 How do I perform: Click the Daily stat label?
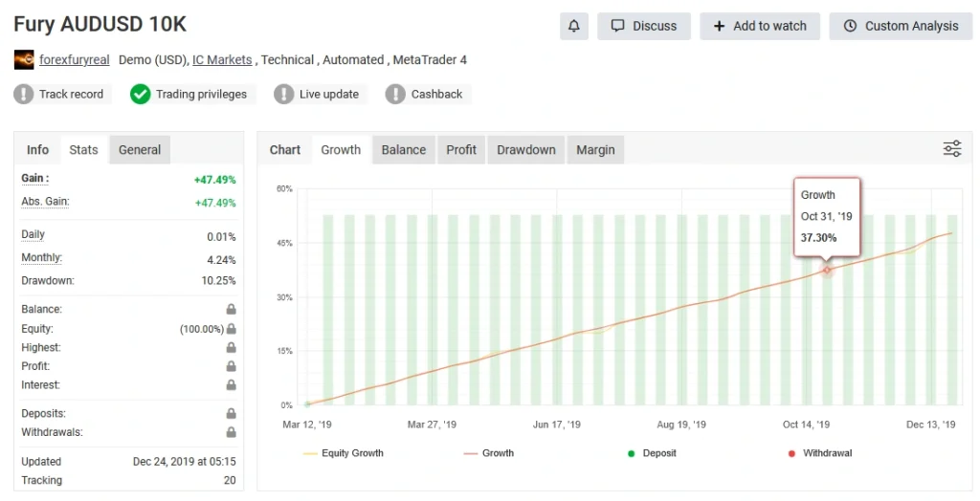tap(33, 235)
